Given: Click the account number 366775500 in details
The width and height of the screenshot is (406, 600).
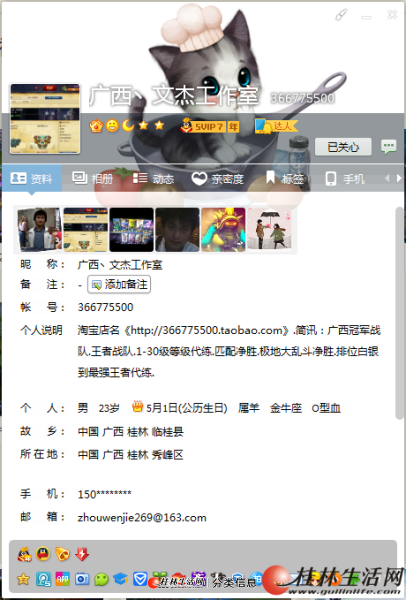Looking at the screenshot, I should (x=105, y=307).
